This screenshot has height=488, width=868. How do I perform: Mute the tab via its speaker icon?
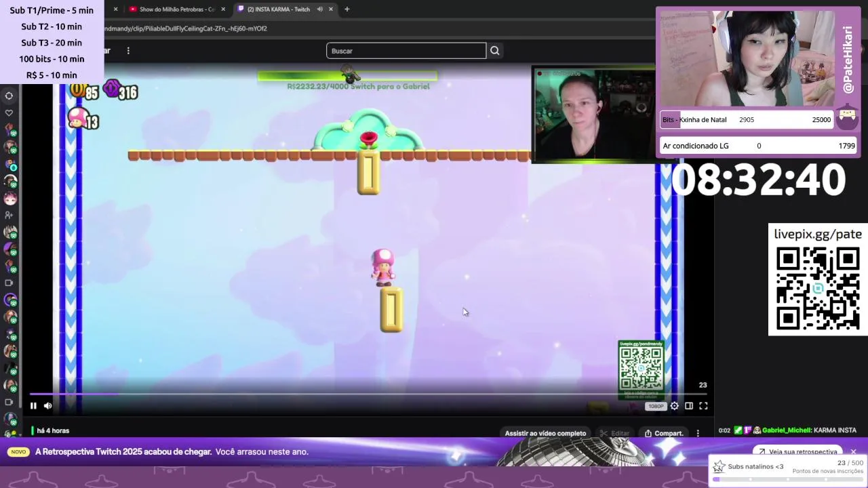pyautogui.click(x=319, y=9)
